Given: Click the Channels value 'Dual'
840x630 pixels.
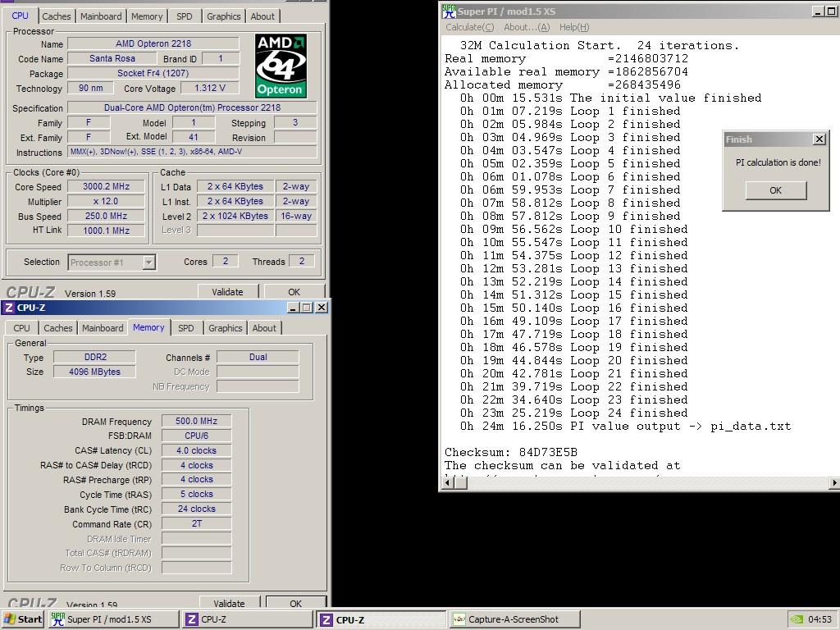Looking at the screenshot, I should click(x=258, y=357).
